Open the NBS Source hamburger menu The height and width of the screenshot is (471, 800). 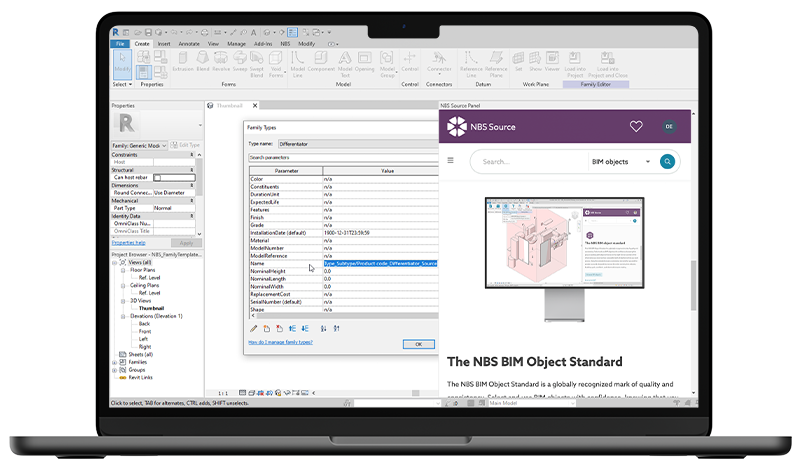click(x=450, y=161)
